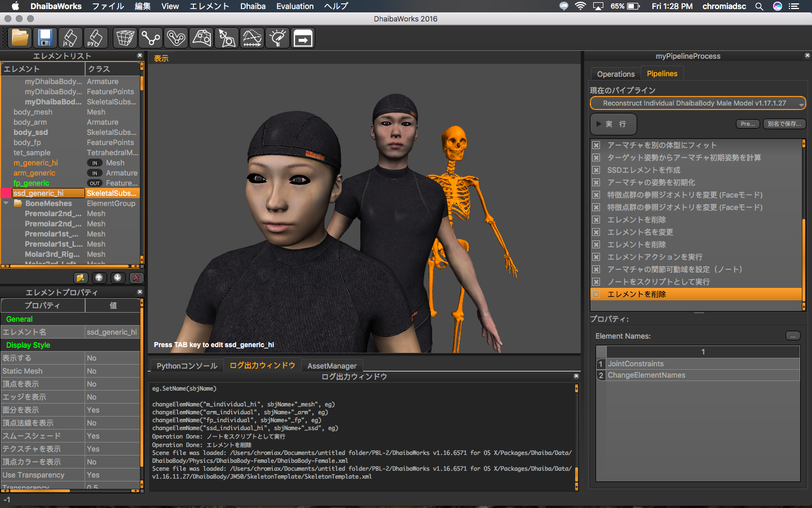Close the myPipelineProcess panel
Image resolution: width=812 pixels, height=508 pixels.
[x=807, y=55]
